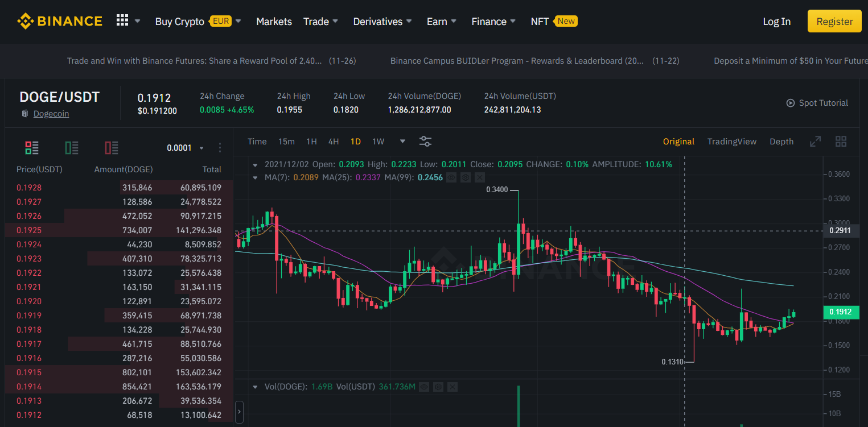Expand the Earn menu dropdown
868x427 pixels.
454,21
